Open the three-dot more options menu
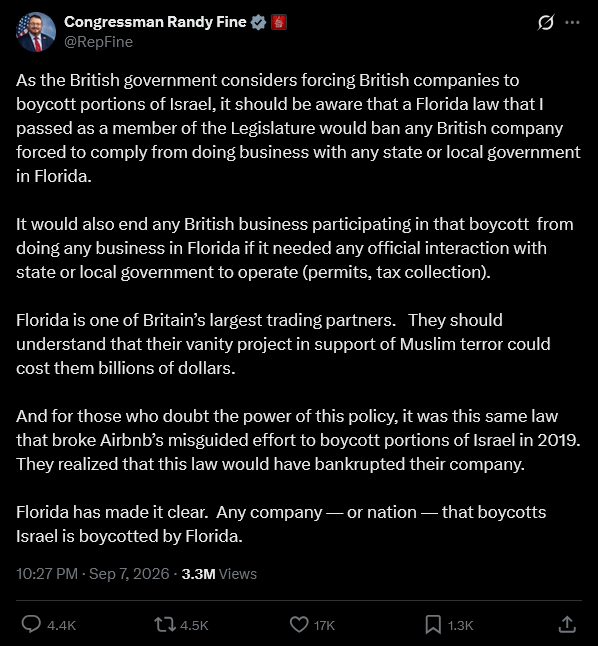This screenshot has width=598, height=646. pos(572,22)
